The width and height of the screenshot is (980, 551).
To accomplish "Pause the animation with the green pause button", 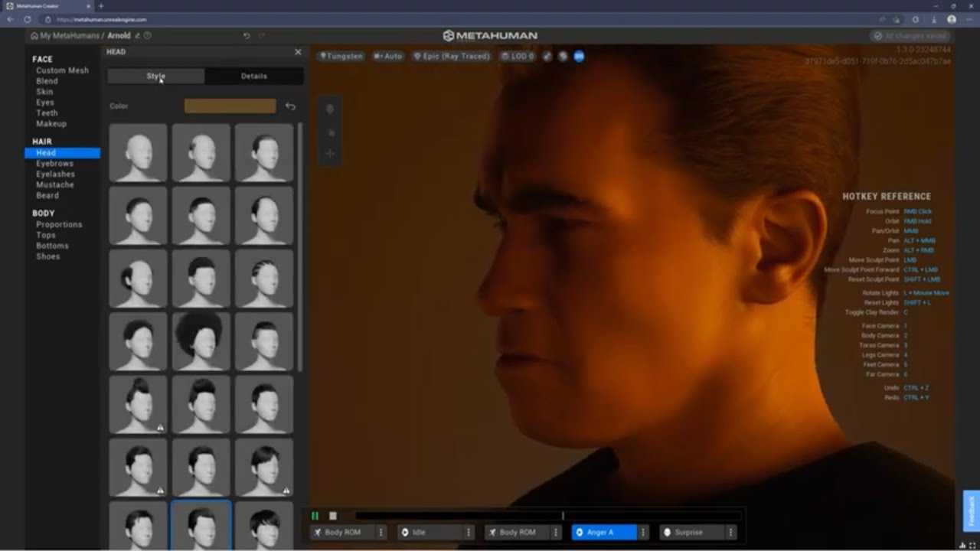I will (315, 516).
